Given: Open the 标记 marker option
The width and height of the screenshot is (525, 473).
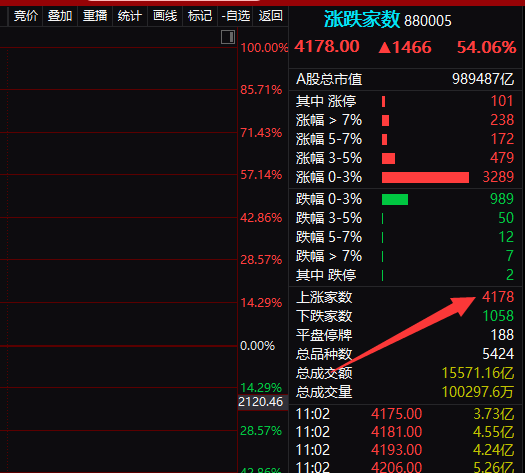Looking at the screenshot, I should 200,16.
